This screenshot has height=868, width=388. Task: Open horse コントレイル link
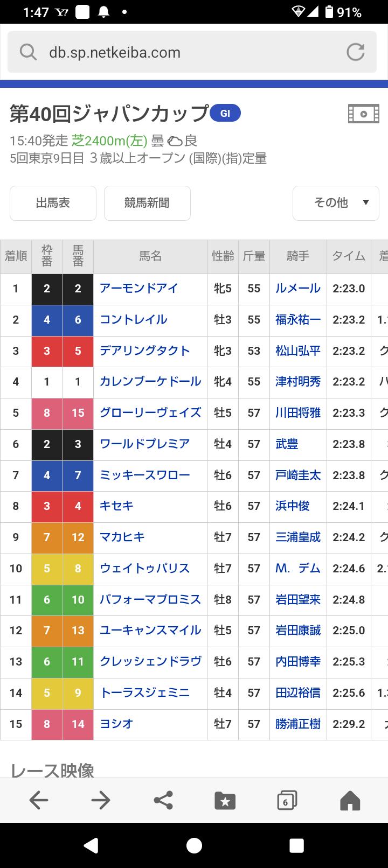coord(134,319)
